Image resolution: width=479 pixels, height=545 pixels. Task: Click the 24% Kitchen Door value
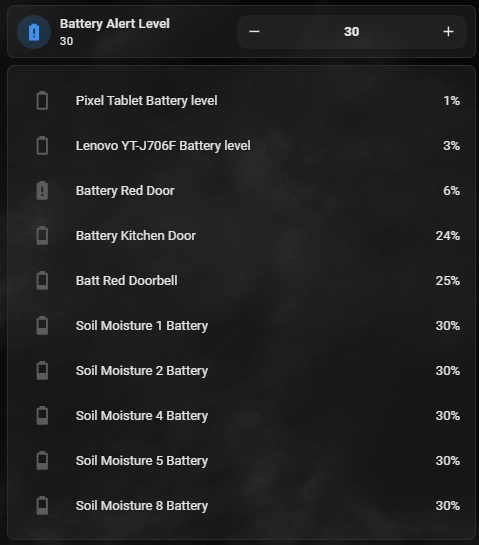[x=448, y=236]
